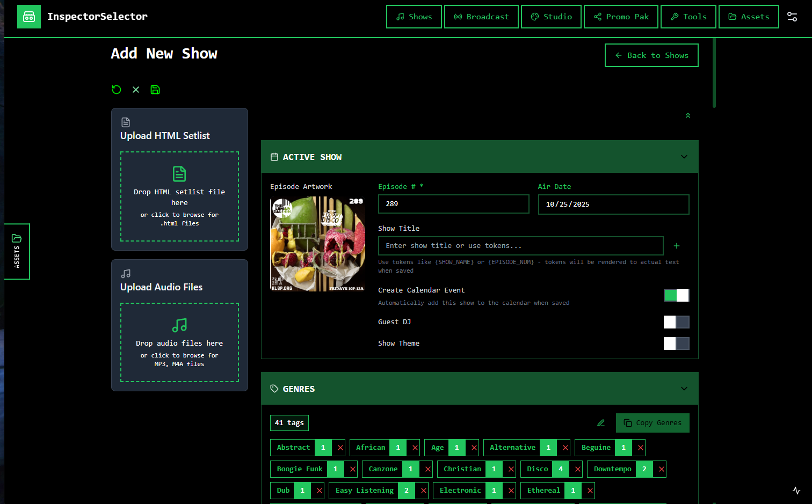Image resolution: width=812 pixels, height=504 pixels.
Task: Click the green save disk icon
Action: pyautogui.click(x=155, y=90)
